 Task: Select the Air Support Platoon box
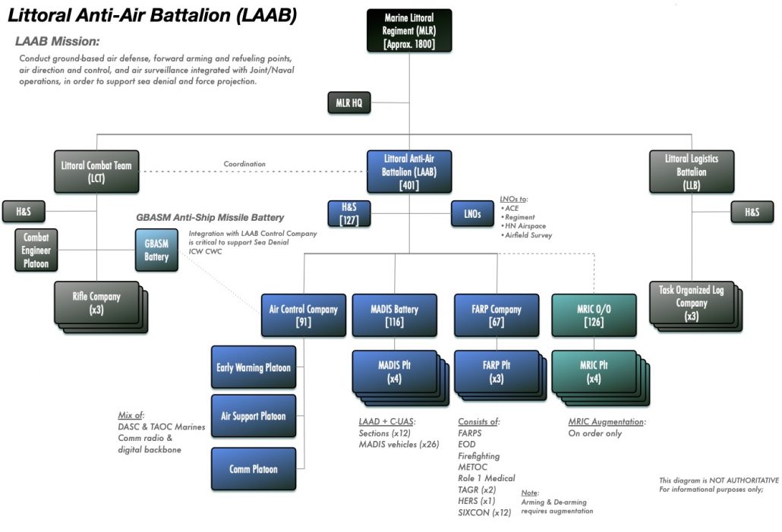(x=253, y=416)
